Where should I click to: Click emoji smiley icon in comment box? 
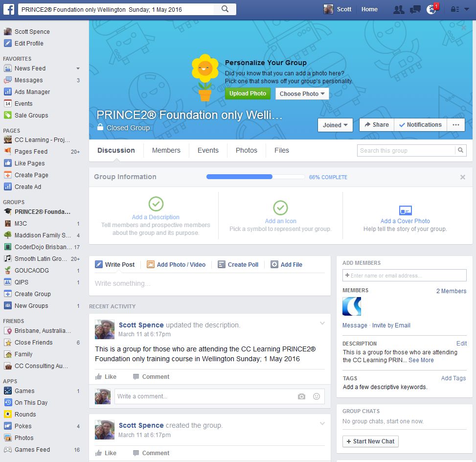point(317,396)
